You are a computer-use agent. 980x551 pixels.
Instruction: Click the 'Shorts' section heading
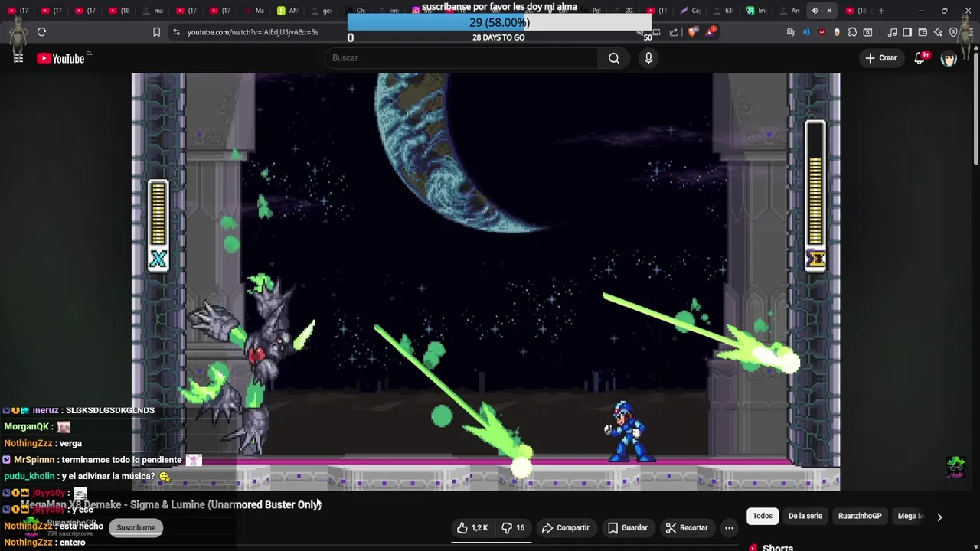pyautogui.click(x=777, y=547)
